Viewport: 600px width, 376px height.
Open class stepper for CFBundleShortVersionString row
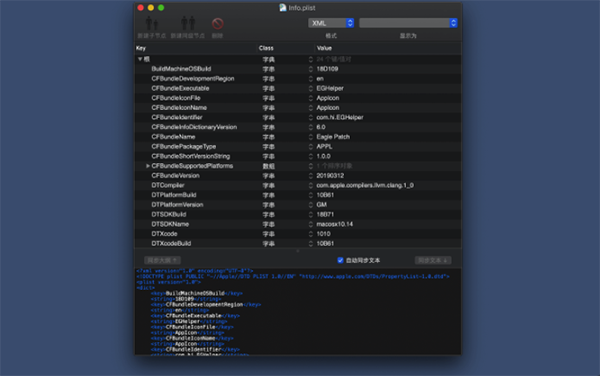click(311, 156)
